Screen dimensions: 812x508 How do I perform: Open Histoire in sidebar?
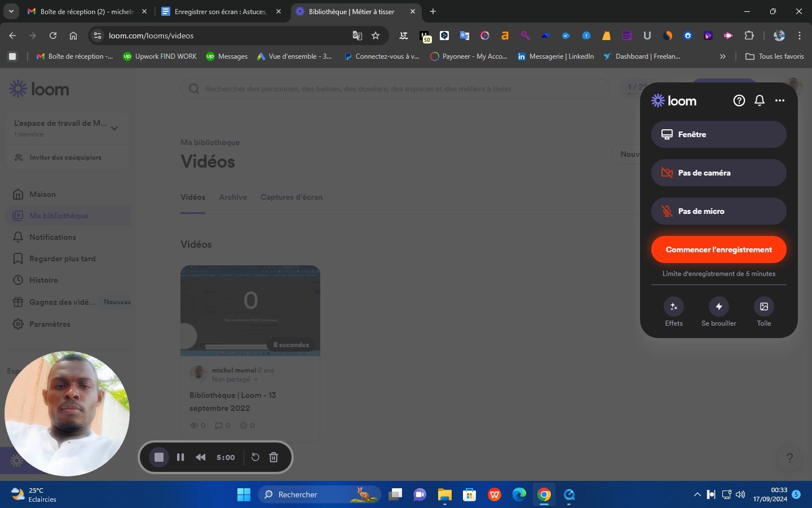tap(43, 280)
